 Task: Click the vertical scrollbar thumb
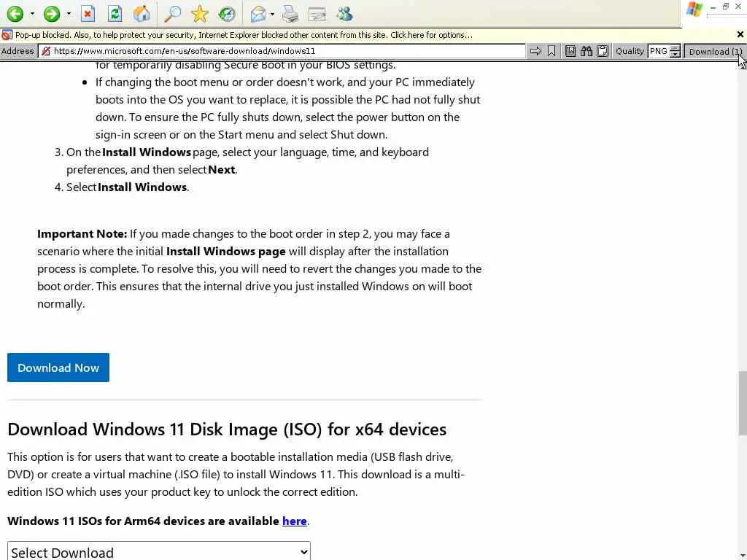(742, 402)
